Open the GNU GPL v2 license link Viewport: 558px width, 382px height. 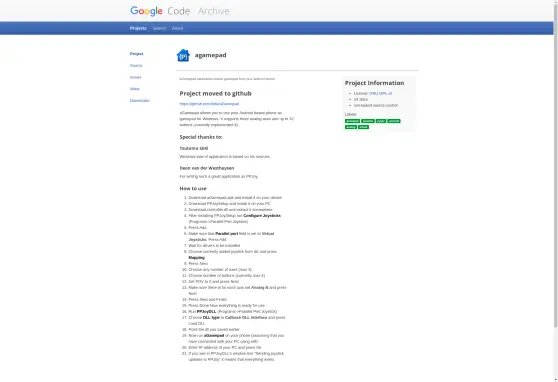pyautogui.click(x=380, y=93)
